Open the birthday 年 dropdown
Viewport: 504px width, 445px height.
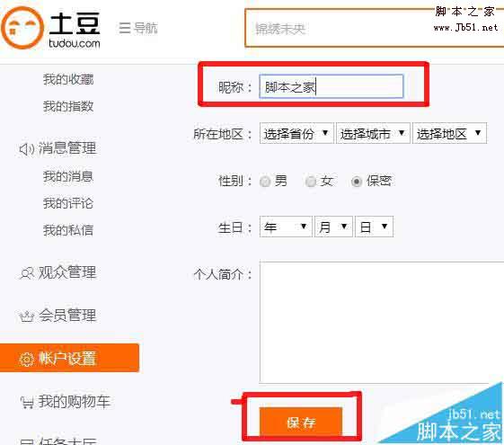(286, 227)
